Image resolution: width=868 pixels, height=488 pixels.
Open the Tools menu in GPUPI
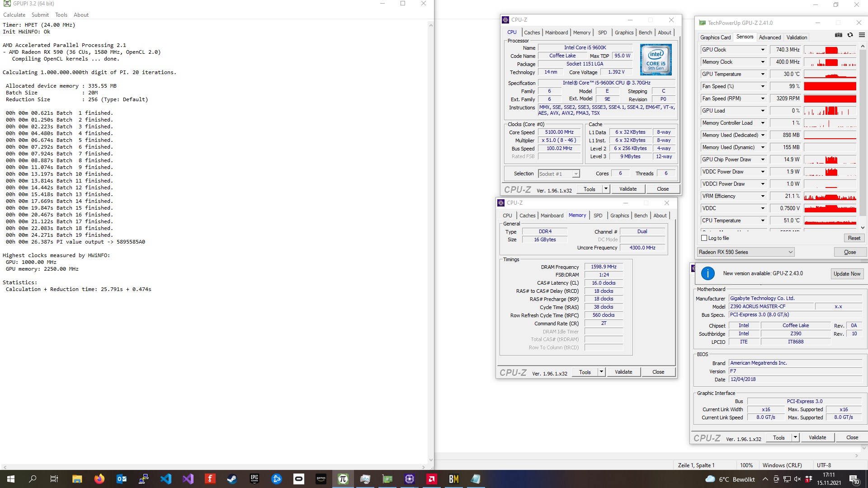pos(61,15)
